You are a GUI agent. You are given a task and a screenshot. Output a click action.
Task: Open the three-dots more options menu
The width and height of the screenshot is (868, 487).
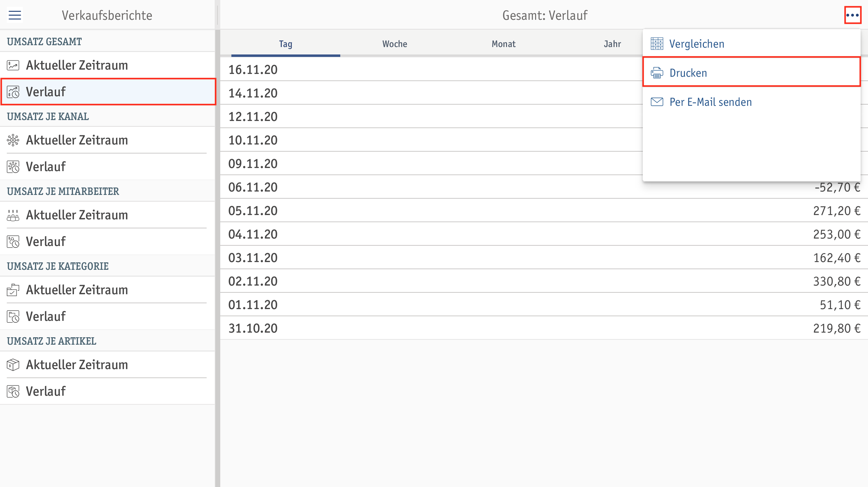click(x=853, y=15)
